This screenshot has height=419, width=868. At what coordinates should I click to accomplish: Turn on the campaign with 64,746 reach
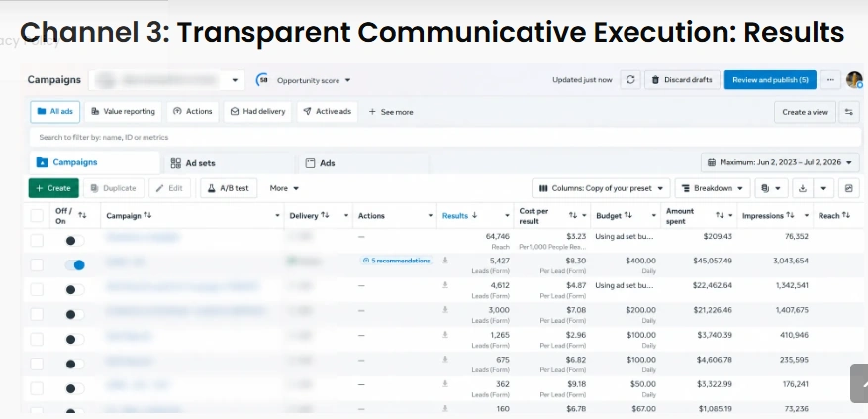pos(75,241)
